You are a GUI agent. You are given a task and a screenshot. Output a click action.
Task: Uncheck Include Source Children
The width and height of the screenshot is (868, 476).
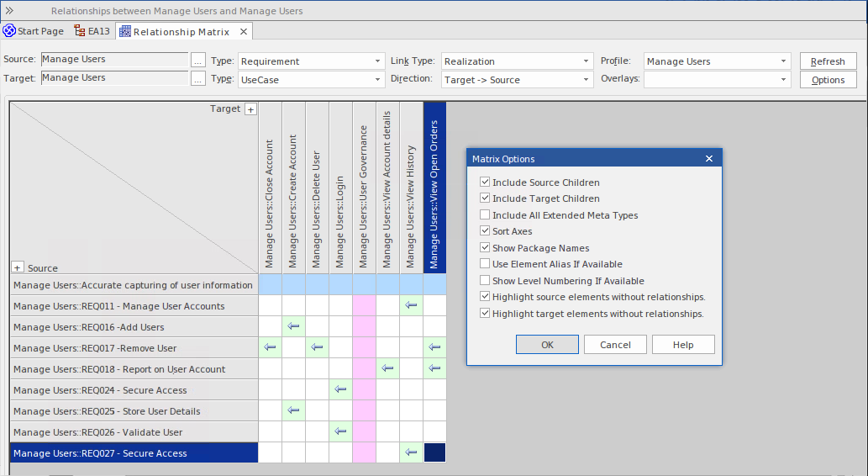pos(485,182)
